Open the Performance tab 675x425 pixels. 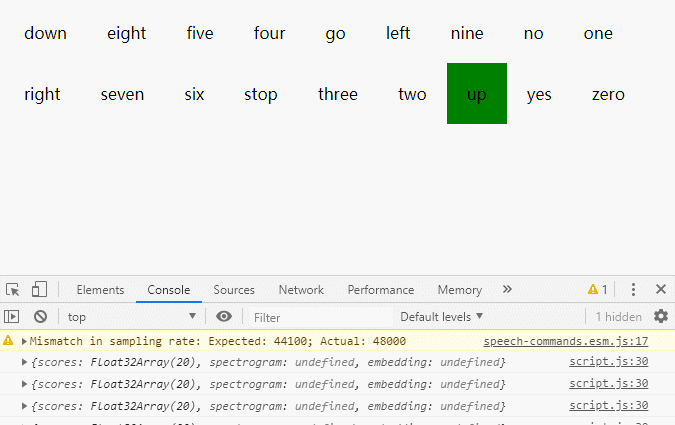coord(380,290)
